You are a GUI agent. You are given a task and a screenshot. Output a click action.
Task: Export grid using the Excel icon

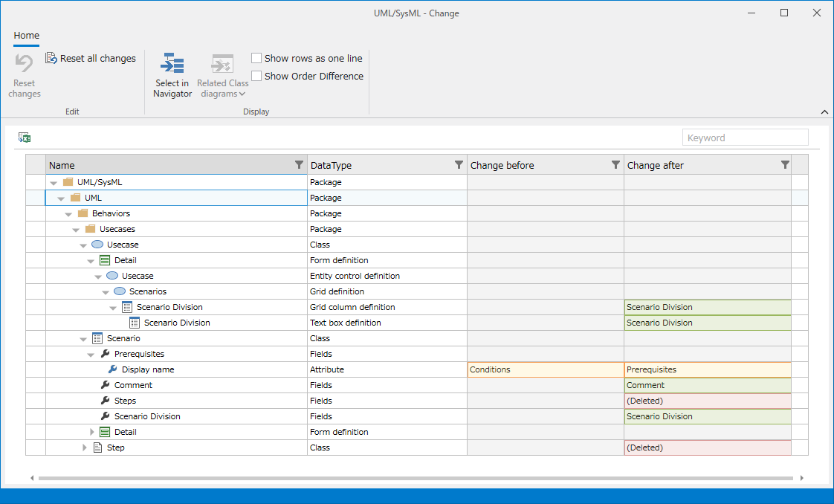(25, 138)
